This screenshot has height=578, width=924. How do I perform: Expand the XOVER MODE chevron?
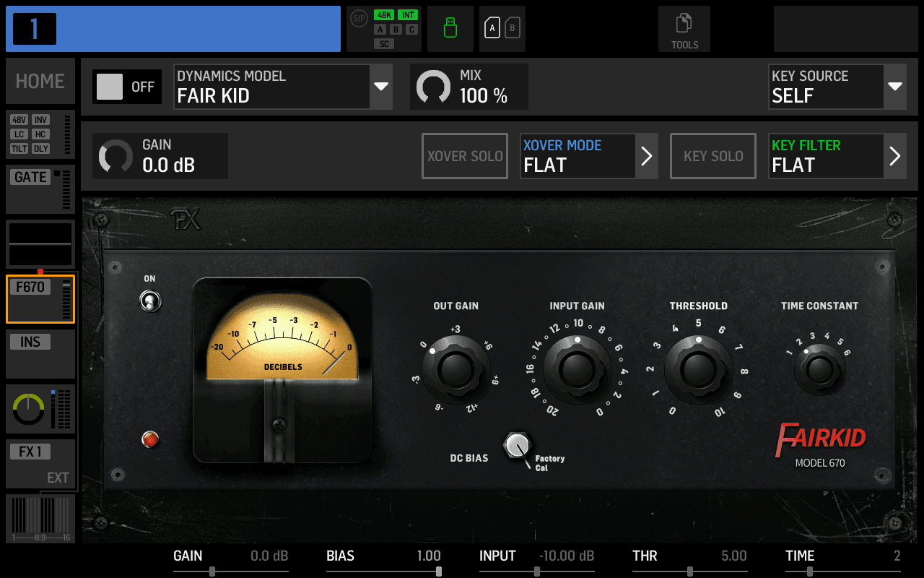(x=647, y=156)
